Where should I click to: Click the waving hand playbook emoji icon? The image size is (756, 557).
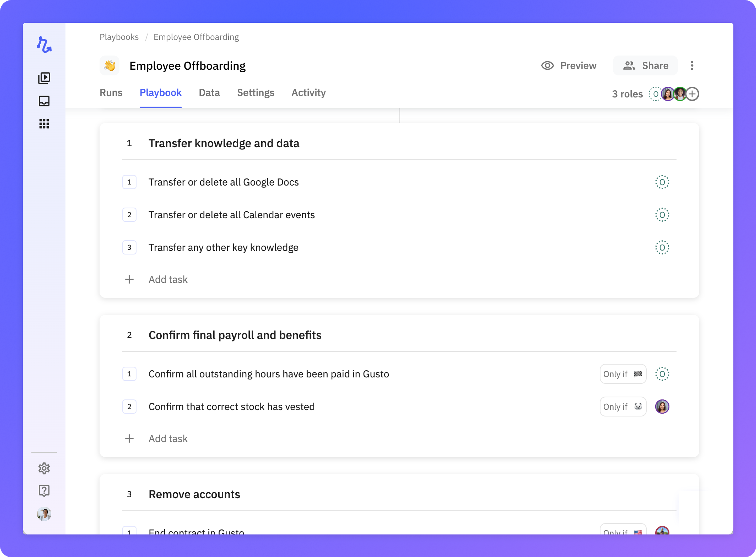[109, 65]
